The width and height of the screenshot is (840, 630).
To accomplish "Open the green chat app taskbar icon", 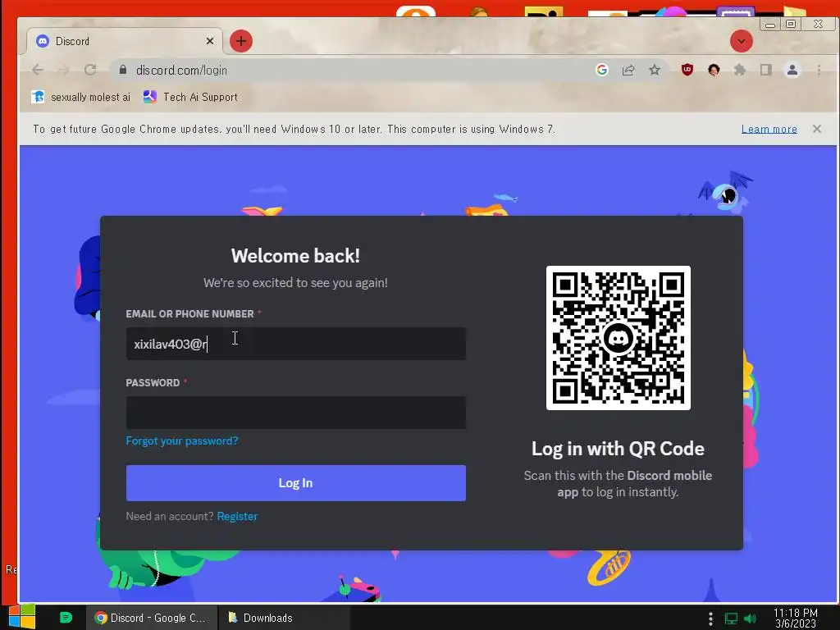I will [66, 618].
